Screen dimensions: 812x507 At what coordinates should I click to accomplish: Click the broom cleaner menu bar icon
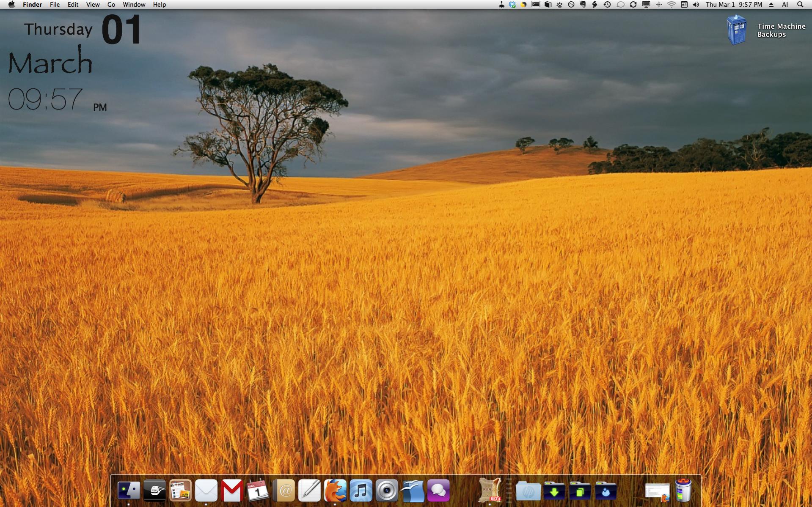501,4
